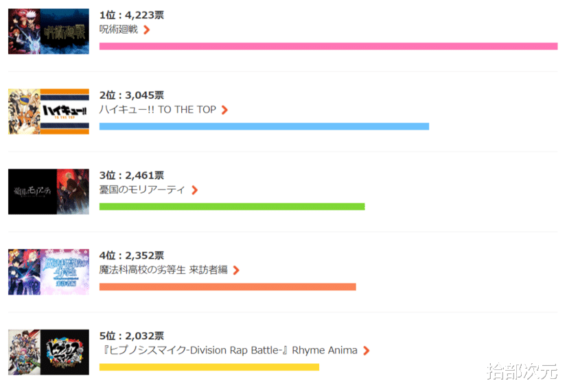The image size is (567, 392).
Task: Click the yellow vote bar for 5位
Action: [209, 367]
